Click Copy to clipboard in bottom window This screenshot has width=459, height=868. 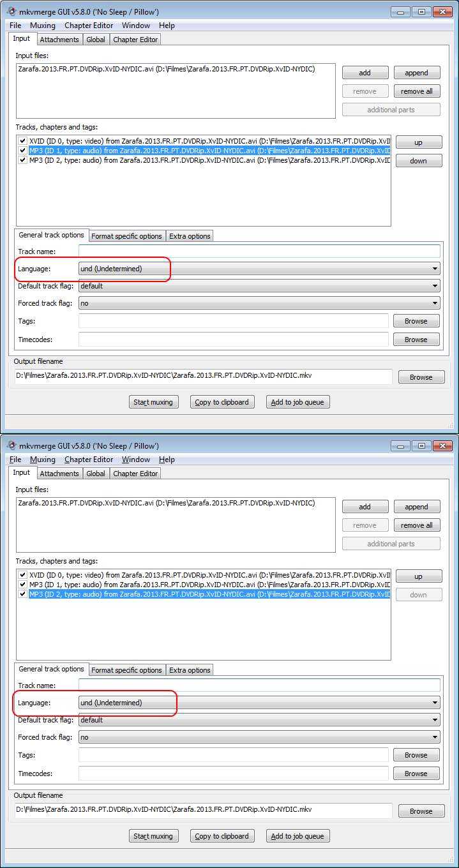(222, 836)
